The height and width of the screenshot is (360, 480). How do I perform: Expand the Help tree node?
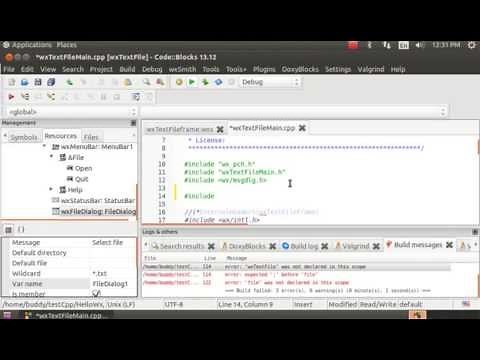[51, 189]
